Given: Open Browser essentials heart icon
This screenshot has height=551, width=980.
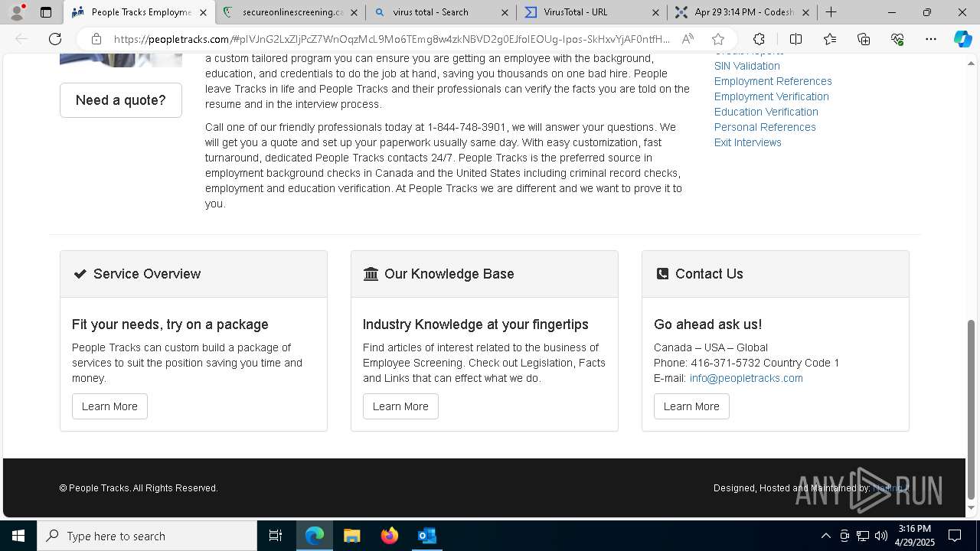Looking at the screenshot, I should 897,39.
